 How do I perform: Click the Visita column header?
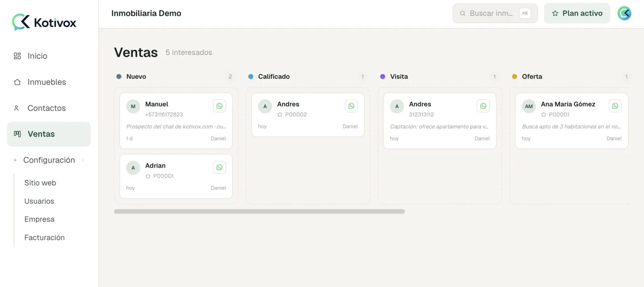pos(399,76)
